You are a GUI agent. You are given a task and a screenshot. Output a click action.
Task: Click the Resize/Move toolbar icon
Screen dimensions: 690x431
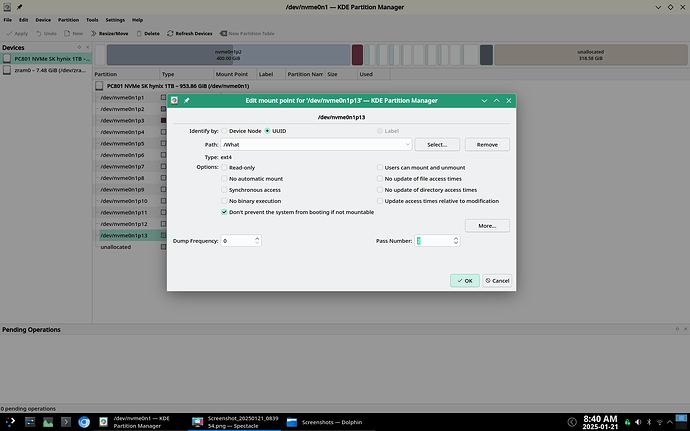click(93, 33)
